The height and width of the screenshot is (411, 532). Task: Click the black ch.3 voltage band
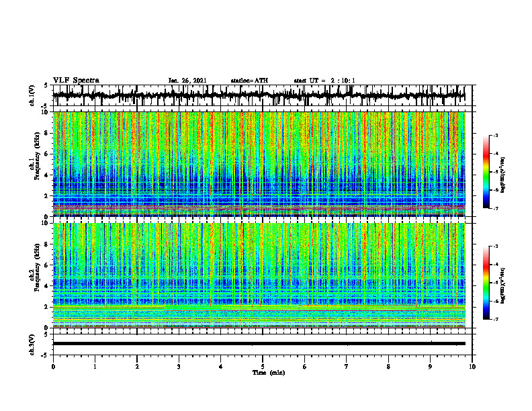[x=259, y=344]
